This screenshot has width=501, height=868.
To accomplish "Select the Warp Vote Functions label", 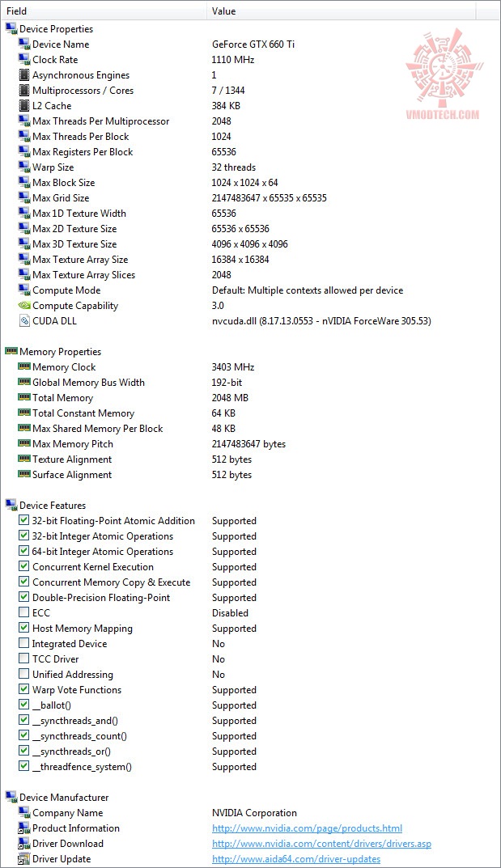I will pos(77,690).
